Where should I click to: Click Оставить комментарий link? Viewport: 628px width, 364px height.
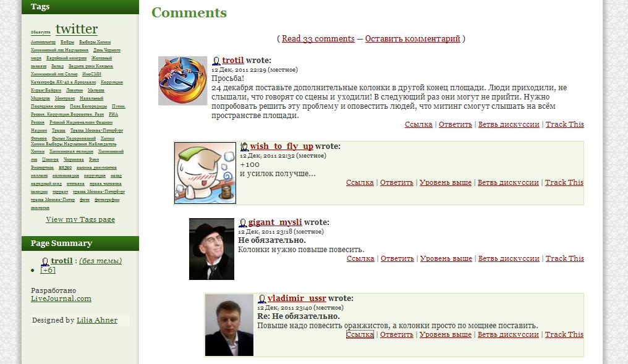coord(412,39)
